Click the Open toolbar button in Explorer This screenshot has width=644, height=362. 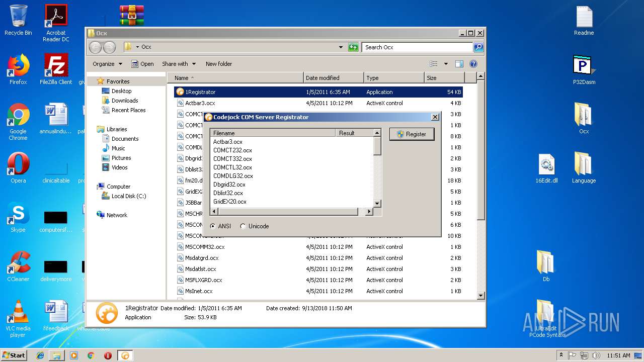(x=142, y=64)
